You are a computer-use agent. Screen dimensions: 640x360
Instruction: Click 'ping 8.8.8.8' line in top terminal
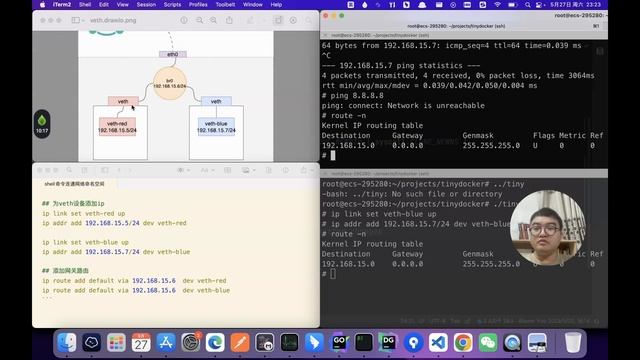353,96
